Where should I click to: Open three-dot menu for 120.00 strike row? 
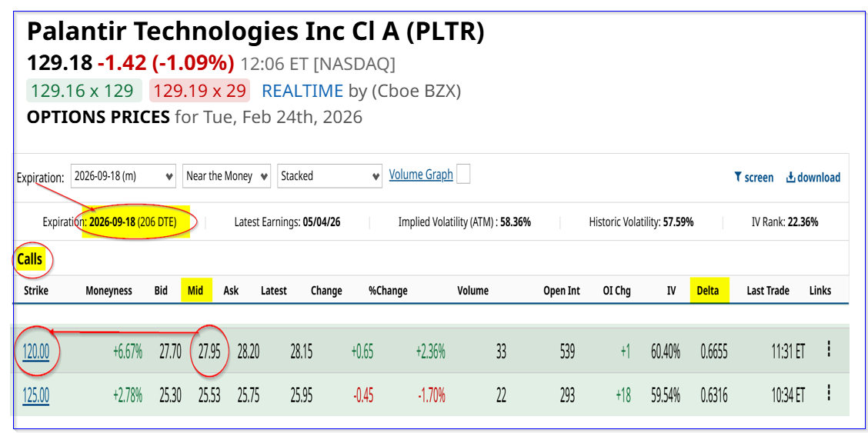[829, 349]
